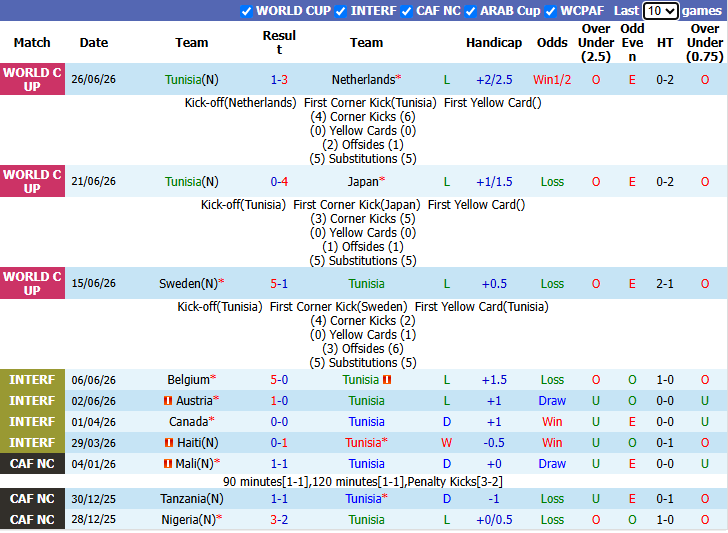This screenshot has width=728, height=533.
Task: Click the +0/0.5 handicap in Nigeria row
Action: pos(494,520)
